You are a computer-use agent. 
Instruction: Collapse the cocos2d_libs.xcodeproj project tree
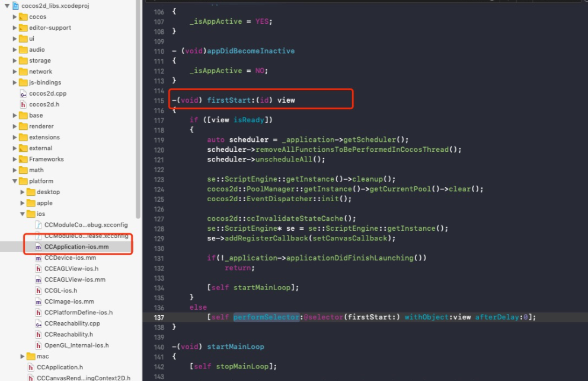click(7, 5)
